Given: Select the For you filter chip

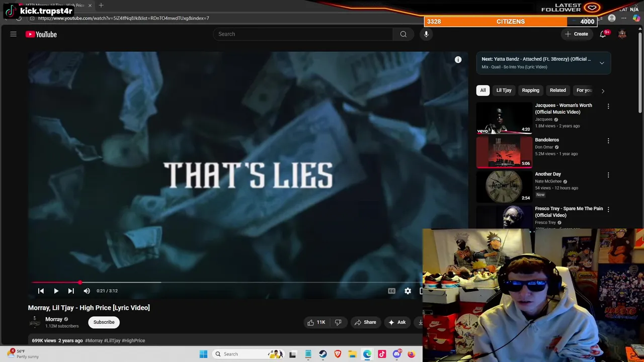Looking at the screenshot, I should [584, 90].
